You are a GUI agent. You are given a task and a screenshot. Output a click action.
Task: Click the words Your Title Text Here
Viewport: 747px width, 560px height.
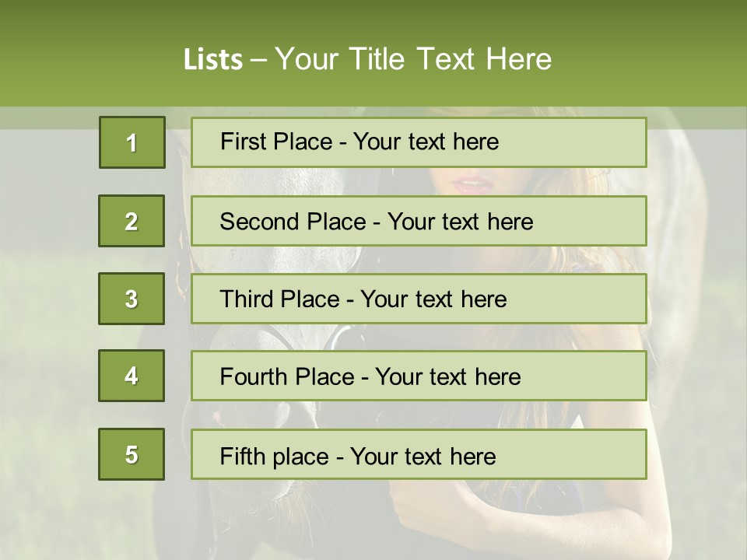[413, 59]
